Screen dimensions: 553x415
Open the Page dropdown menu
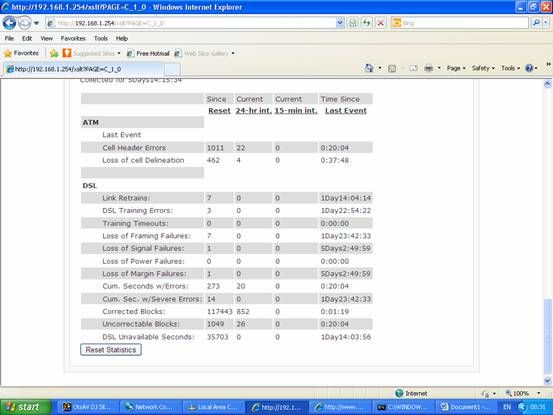point(456,68)
